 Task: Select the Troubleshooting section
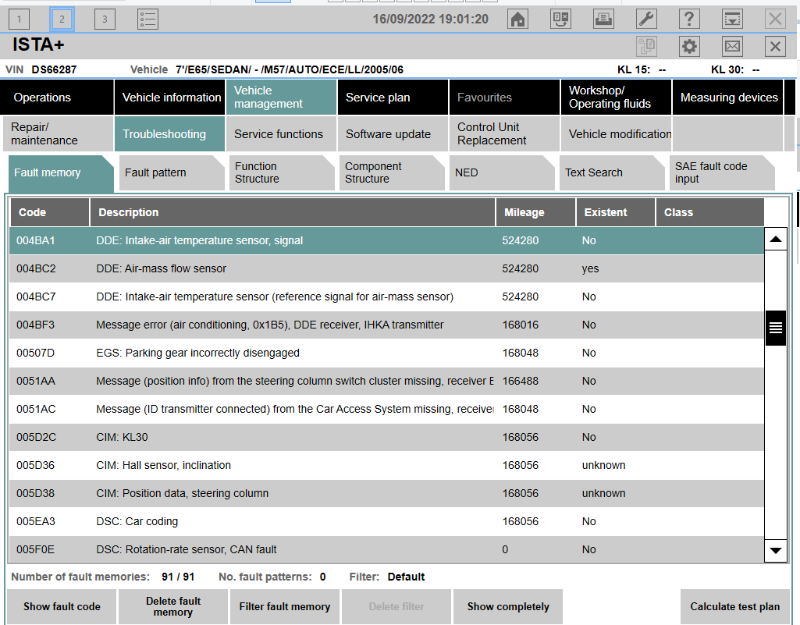point(170,134)
